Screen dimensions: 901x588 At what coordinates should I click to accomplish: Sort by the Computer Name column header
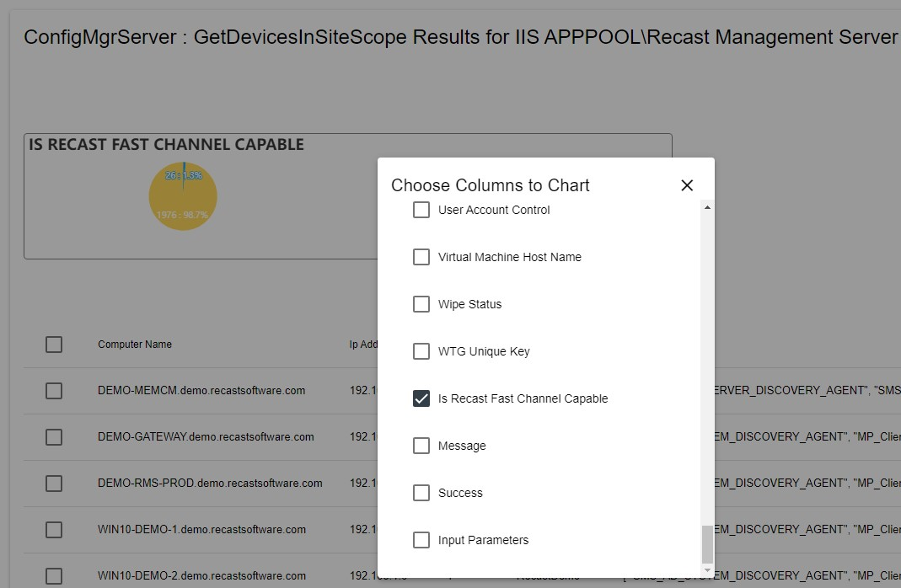[x=135, y=345]
